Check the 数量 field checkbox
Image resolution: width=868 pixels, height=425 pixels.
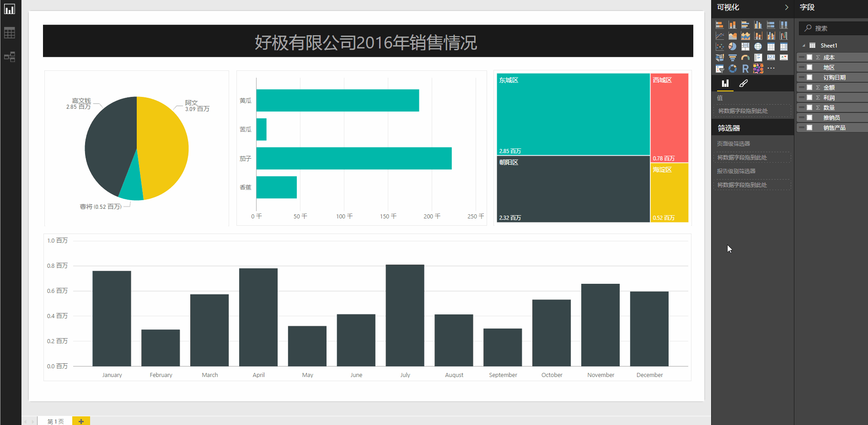tap(809, 107)
